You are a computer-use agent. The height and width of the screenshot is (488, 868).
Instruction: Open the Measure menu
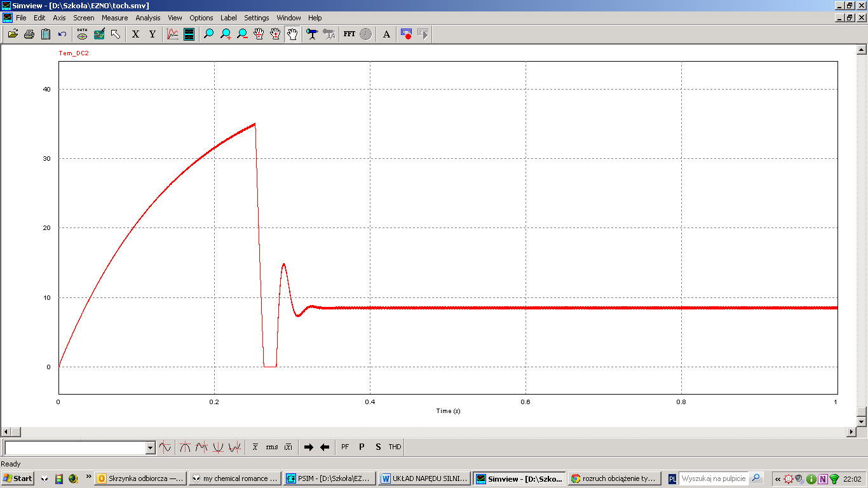coord(114,18)
